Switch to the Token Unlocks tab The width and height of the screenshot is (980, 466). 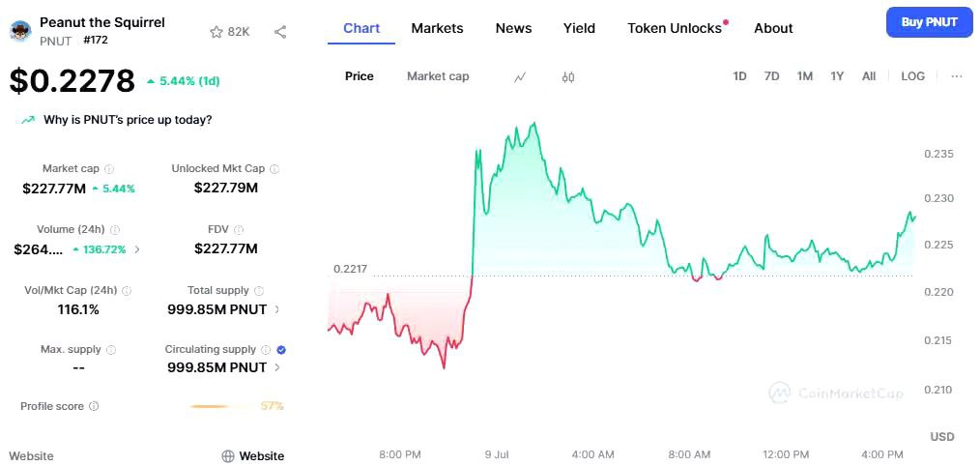(675, 28)
